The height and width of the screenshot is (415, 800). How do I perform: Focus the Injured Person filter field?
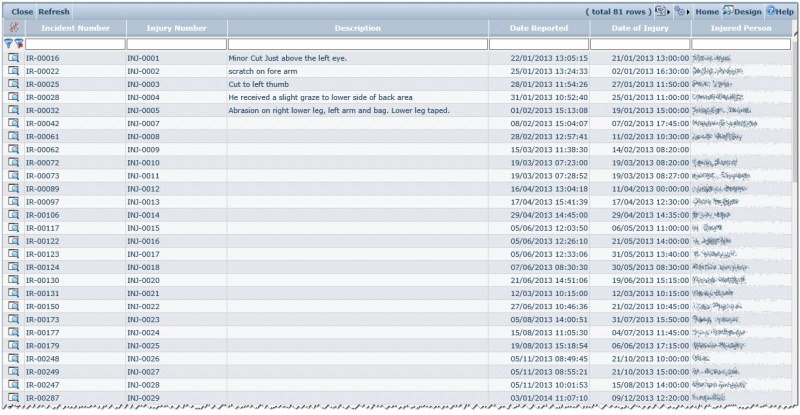(x=741, y=44)
